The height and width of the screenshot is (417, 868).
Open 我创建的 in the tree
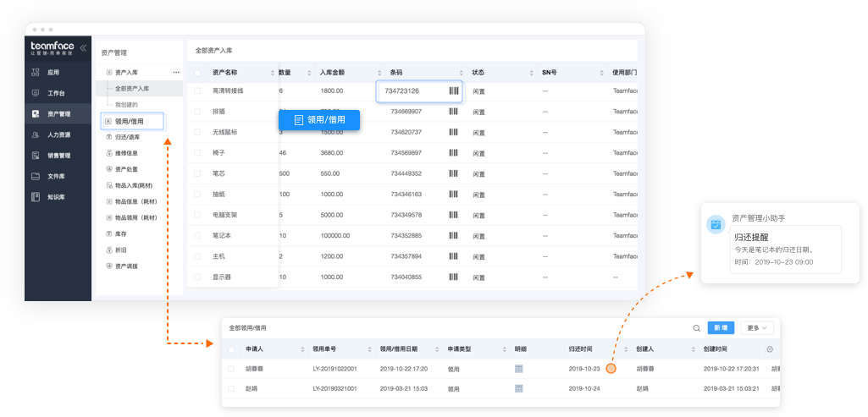coord(126,105)
